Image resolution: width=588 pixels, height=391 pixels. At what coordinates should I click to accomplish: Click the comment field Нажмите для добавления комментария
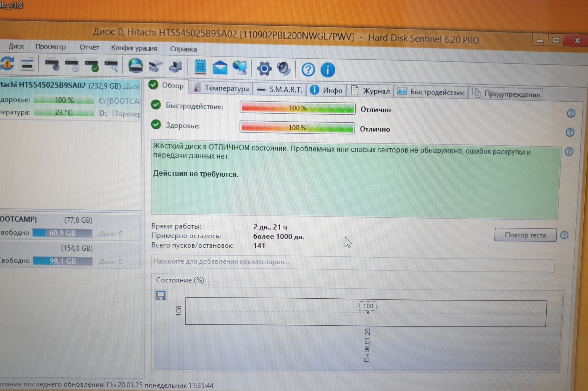[353, 264]
